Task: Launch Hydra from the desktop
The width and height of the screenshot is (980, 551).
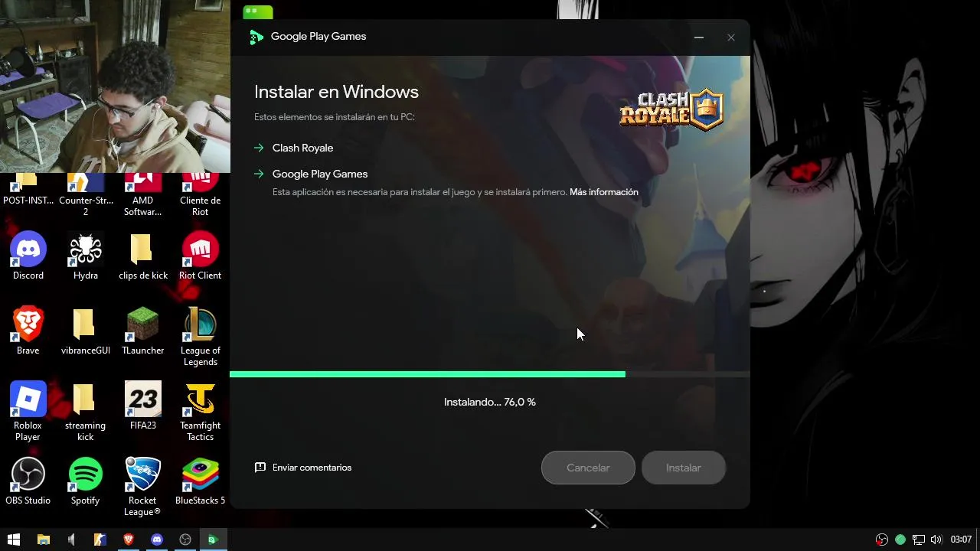Action: tap(86, 256)
